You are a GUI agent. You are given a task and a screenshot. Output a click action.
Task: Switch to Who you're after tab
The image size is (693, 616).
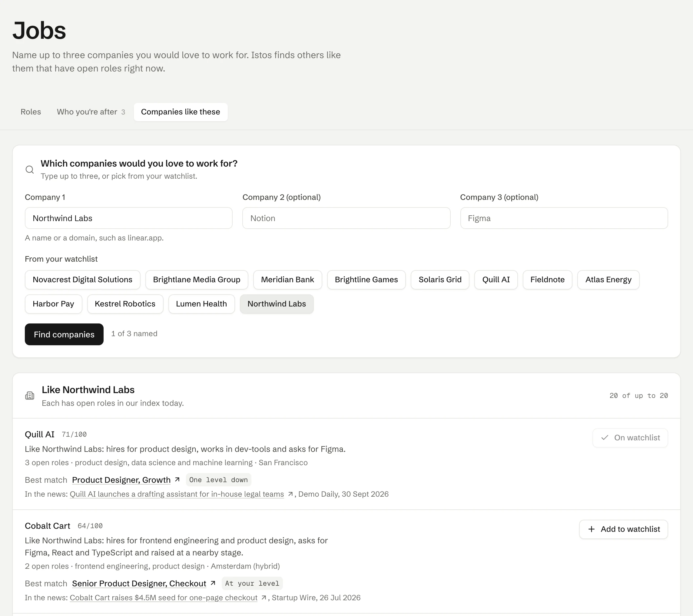click(x=91, y=112)
